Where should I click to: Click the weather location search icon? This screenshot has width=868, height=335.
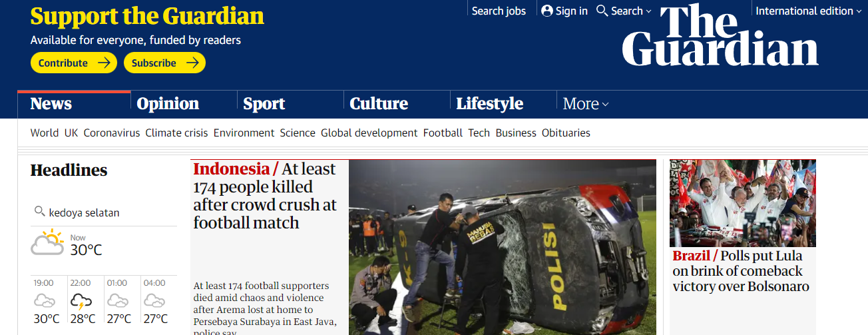pyautogui.click(x=39, y=212)
